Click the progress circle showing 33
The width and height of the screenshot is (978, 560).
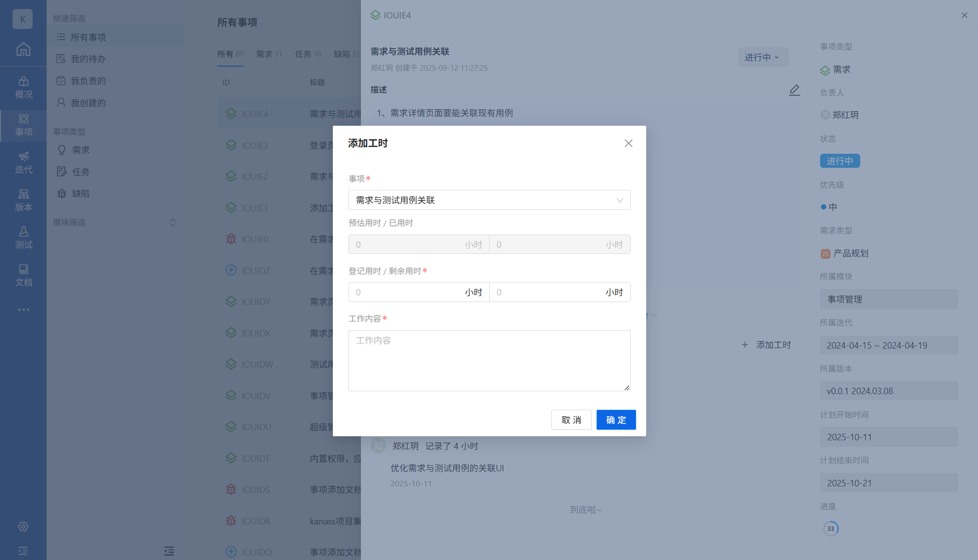point(831,528)
